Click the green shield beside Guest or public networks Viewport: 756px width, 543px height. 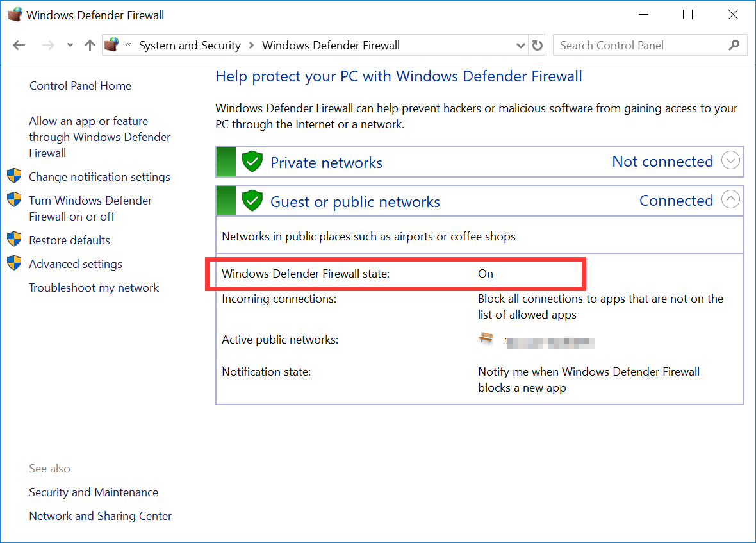[x=252, y=201]
